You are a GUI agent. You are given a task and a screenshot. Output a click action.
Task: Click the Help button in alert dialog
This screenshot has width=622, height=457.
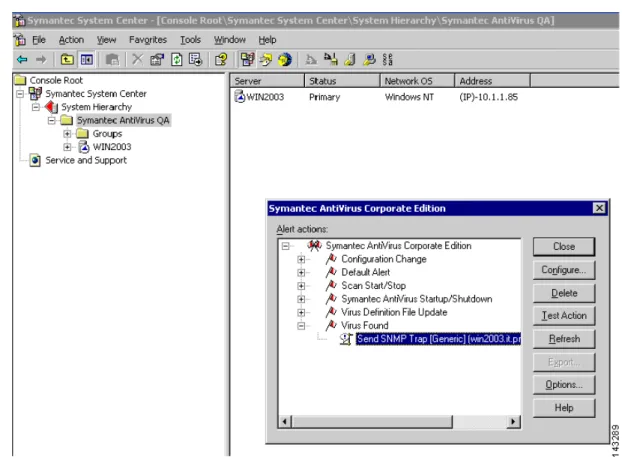click(x=564, y=408)
